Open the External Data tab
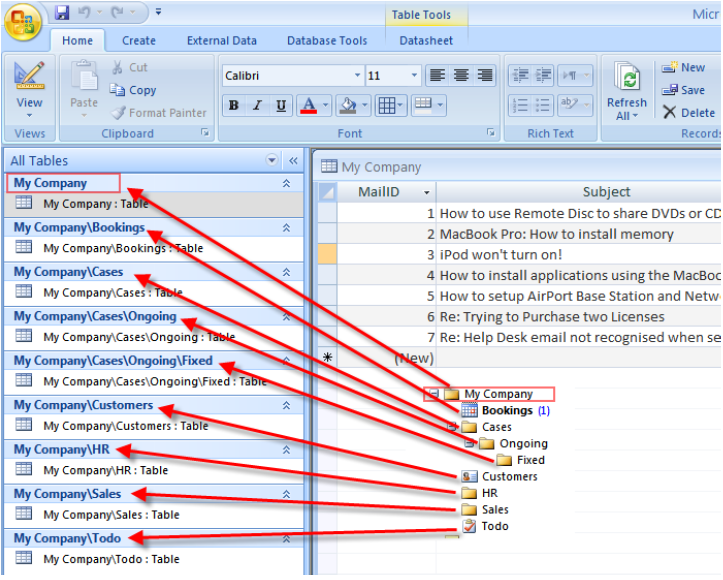The width and height of the screenshot is (723, 580). point(221,41)
